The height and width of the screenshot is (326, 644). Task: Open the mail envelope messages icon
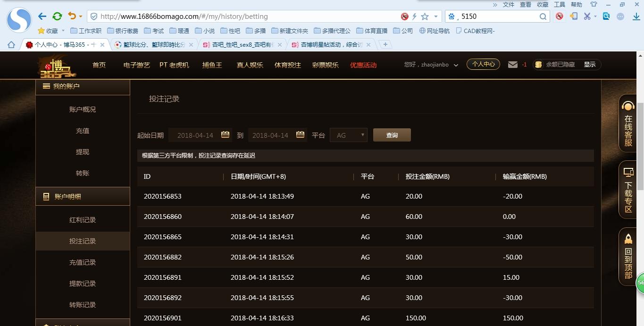pos(512,65)
